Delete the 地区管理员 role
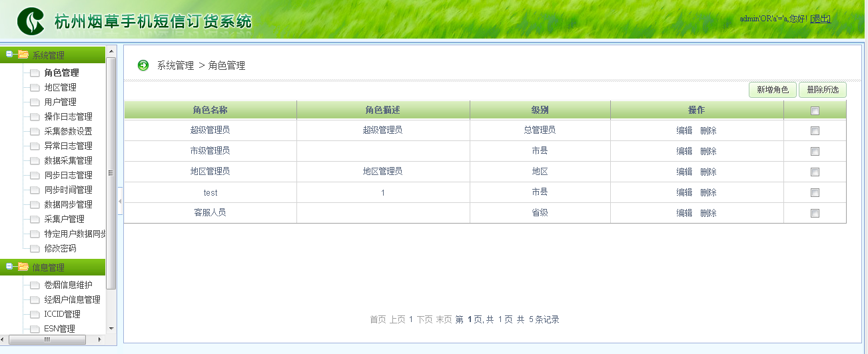Viewport: 868px width, 354px height. coord(708,172)
